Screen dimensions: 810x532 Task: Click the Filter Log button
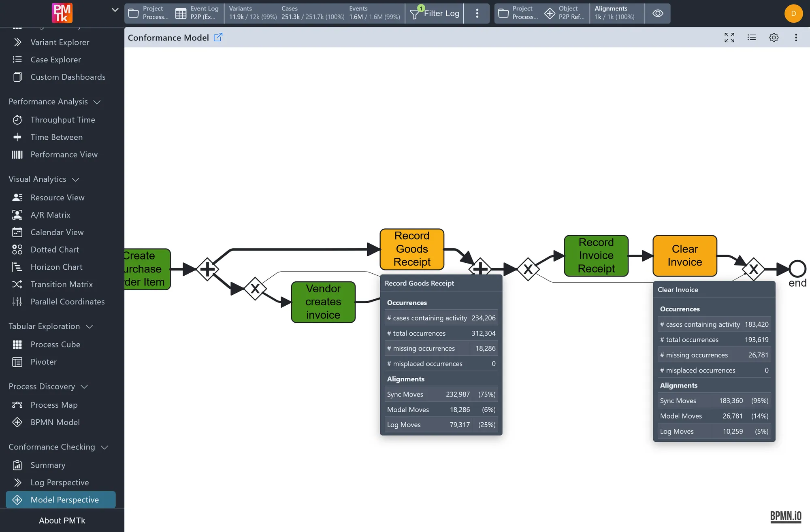click(x=435, y=13)
